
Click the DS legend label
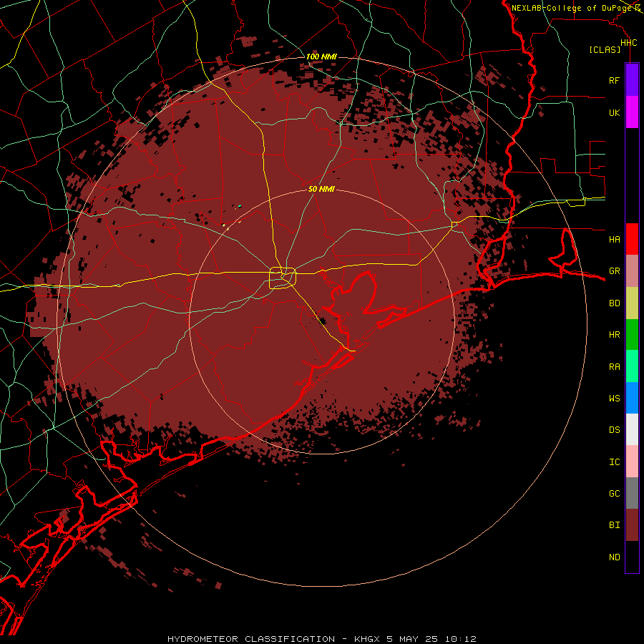614,430
